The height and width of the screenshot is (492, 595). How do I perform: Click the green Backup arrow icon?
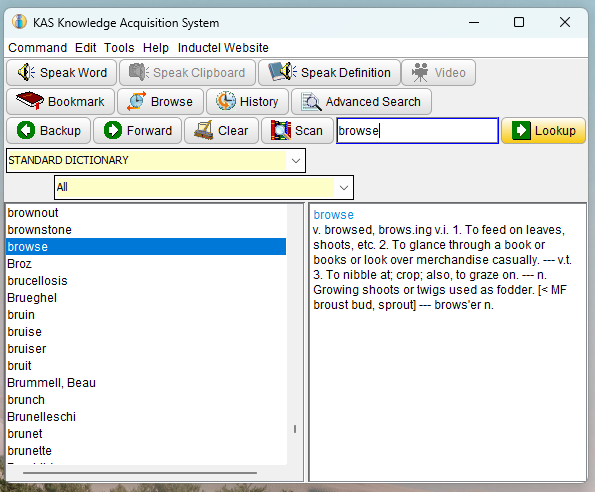pyautogui.click(x=26, y=130)
